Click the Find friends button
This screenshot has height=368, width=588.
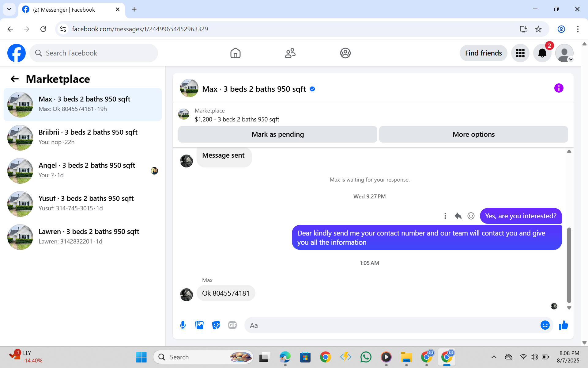(483, 53)
